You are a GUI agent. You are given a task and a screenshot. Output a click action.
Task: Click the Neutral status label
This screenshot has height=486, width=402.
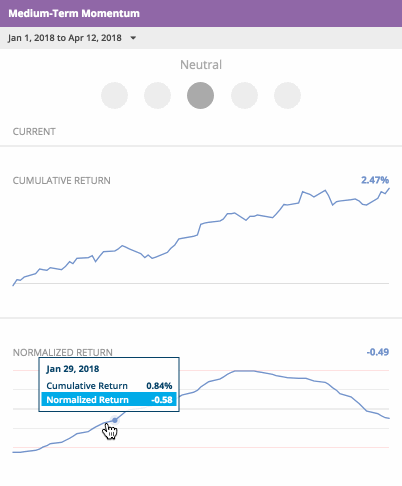pyautogui.click(x=201, y=65)
